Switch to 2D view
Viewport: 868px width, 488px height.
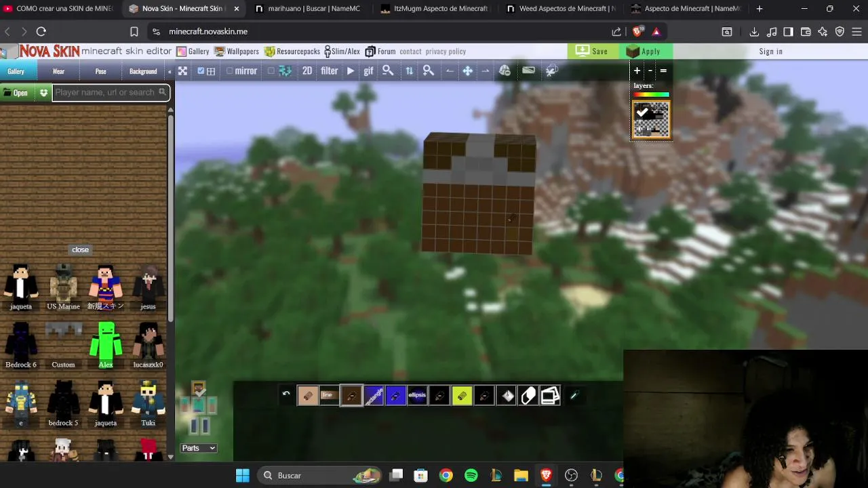pos(307,70)
